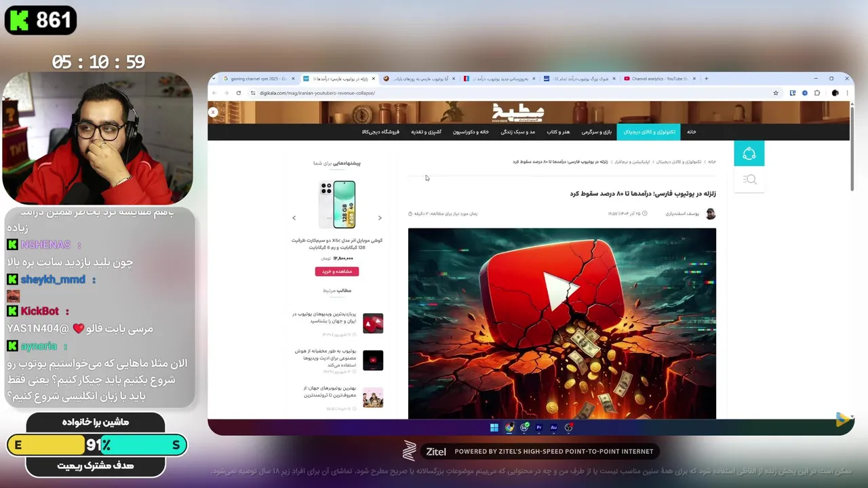Click chat username 'aynoria'
This screenshot has width=868, height=488.
click(x=39, y=346)
